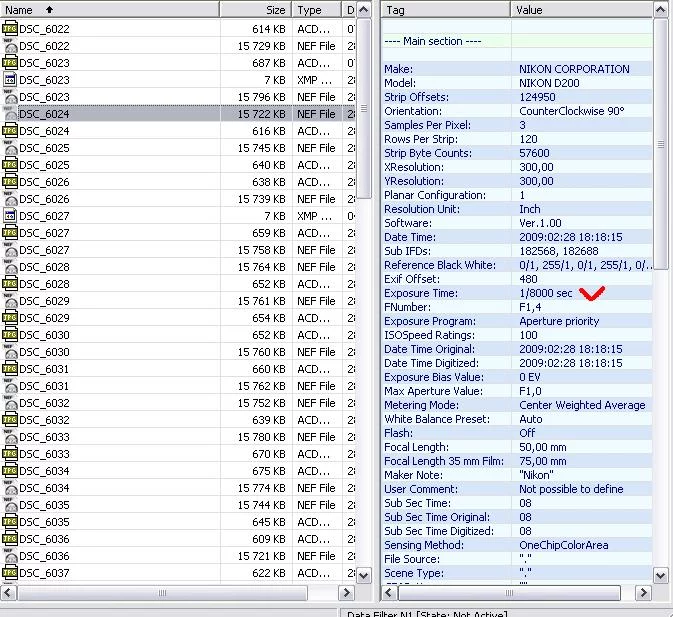Select the Strip Offsets value 124950
This screenshot has height=617, width=673.
(x=537, y=97)
